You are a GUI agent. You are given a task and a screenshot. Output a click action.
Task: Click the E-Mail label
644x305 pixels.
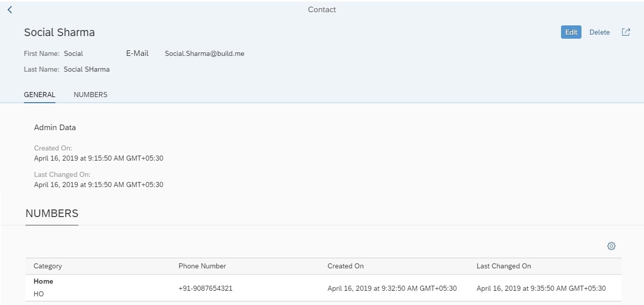tap(137, 53)
